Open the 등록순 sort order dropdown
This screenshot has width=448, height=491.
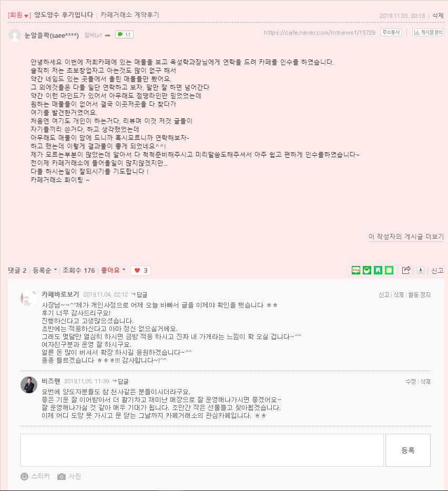(x=45, y=270)
